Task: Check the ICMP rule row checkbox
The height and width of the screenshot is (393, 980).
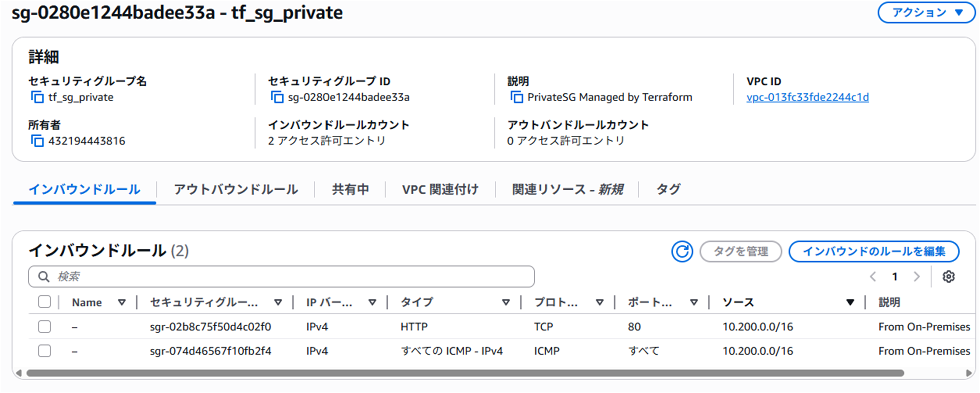Action: (x=45, y=351)
